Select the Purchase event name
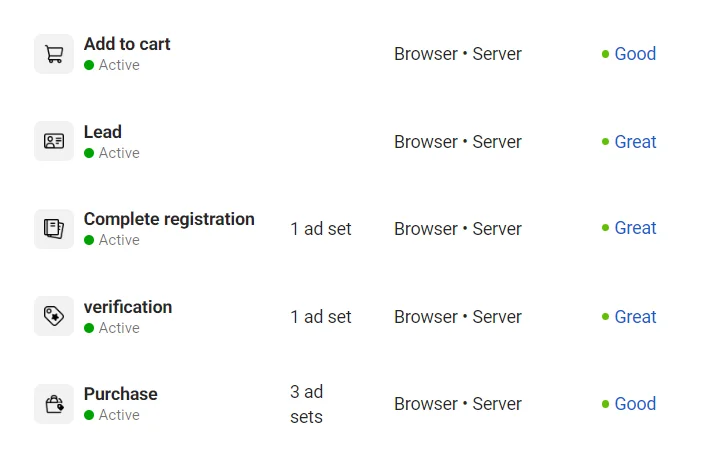This screenshot has width=702, height=458. pos(120,394)
